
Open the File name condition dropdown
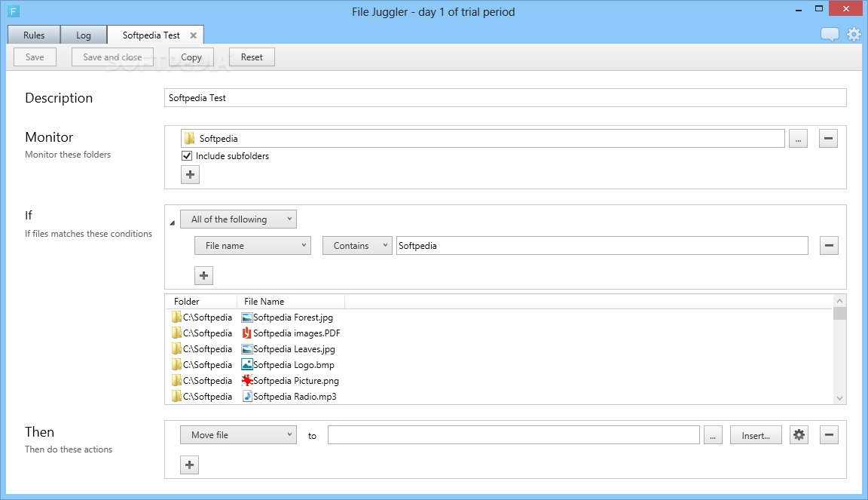[x=252, y=246]
